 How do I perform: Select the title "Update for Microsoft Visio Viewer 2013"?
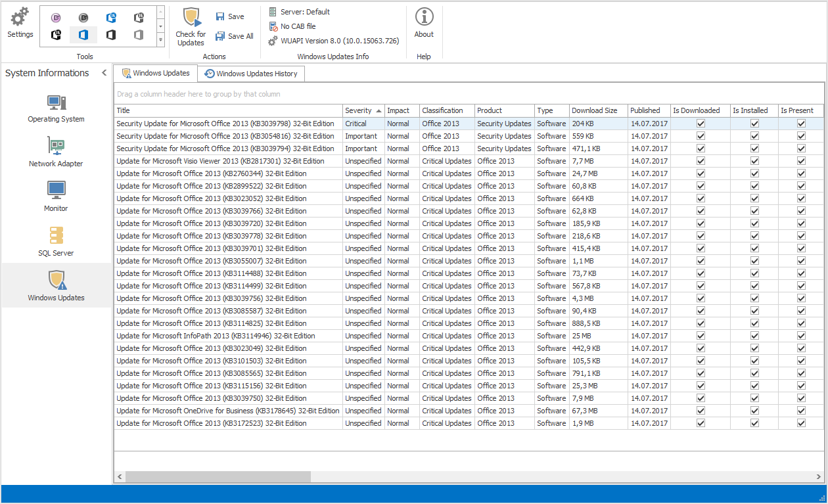pyautogui.click(x=220, y=161)
